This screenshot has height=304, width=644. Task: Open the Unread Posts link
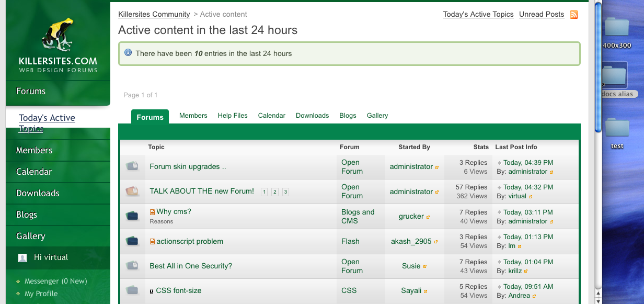coord(542,15)
